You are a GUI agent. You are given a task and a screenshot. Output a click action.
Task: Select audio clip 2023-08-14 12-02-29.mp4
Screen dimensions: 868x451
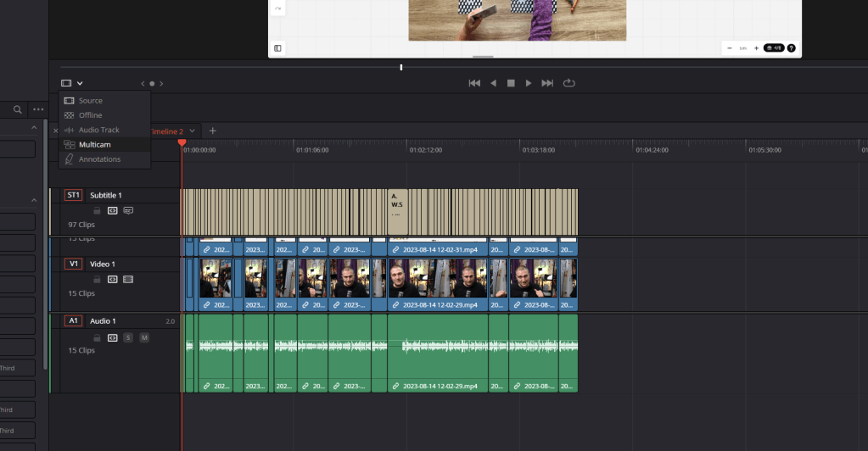click(438, 353)
